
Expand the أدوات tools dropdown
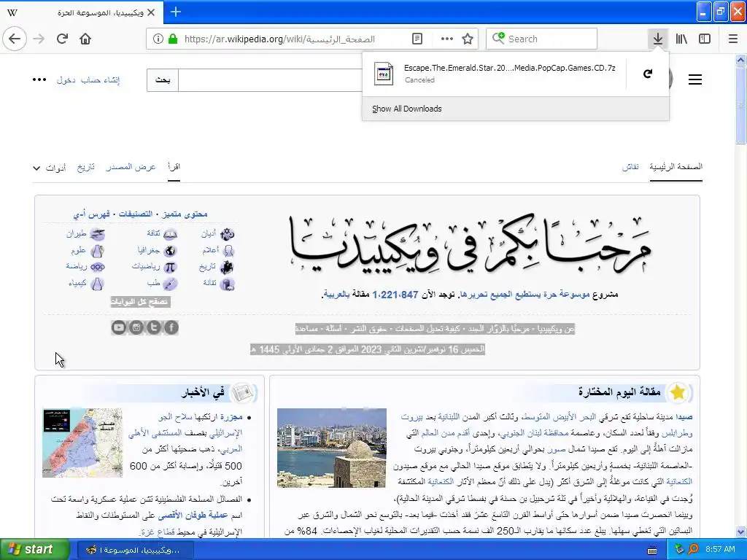coord(50,168)
